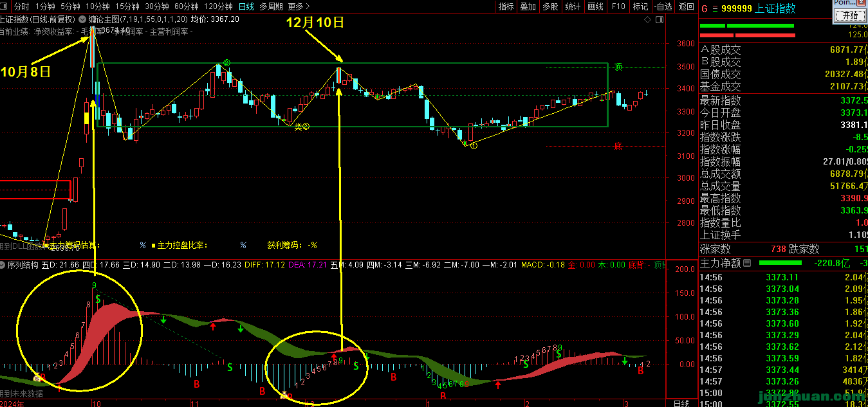The width and height of the screenshot is (868, 407).
Task: Toggle the icon beside 主力净额 label
Action: 747,263
